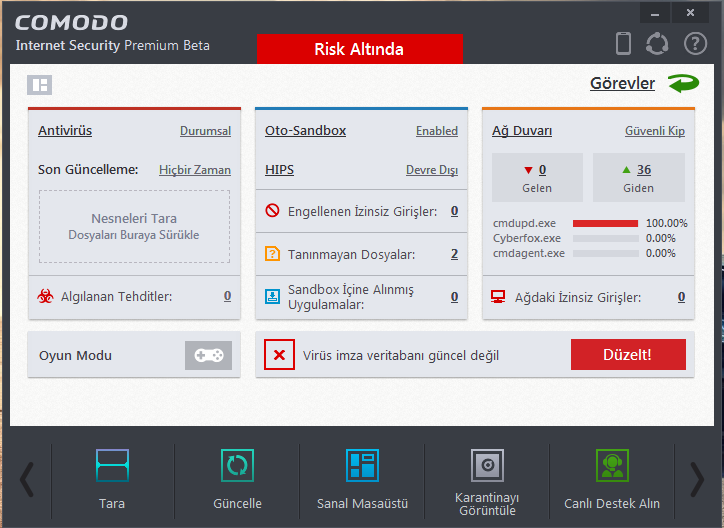
Task: Open the HIPS settings link
Action: (x=279, y=170)
